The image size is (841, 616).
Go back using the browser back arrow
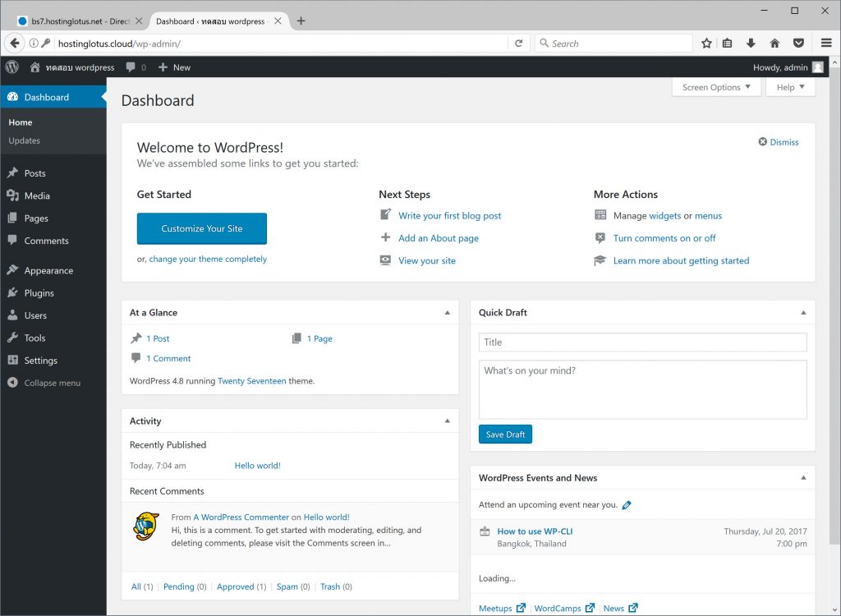click(x=15, y=44)
